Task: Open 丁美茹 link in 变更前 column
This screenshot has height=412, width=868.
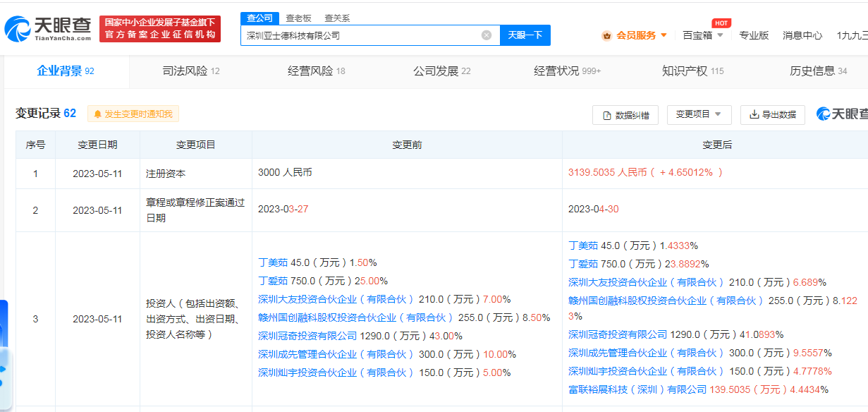Action: coord(273,262)
